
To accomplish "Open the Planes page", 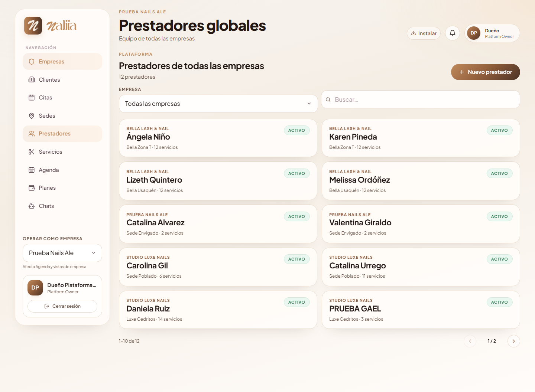I will click(x=62, y=188).
